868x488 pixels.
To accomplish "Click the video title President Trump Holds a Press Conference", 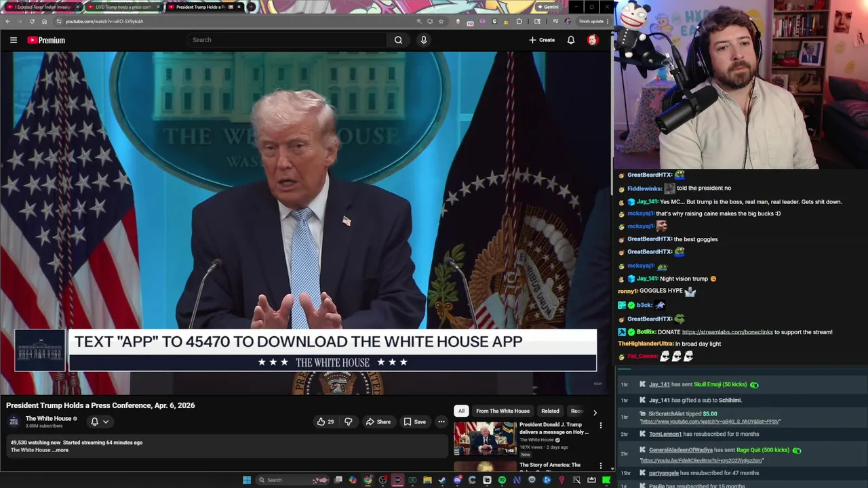I will point(100,405).
